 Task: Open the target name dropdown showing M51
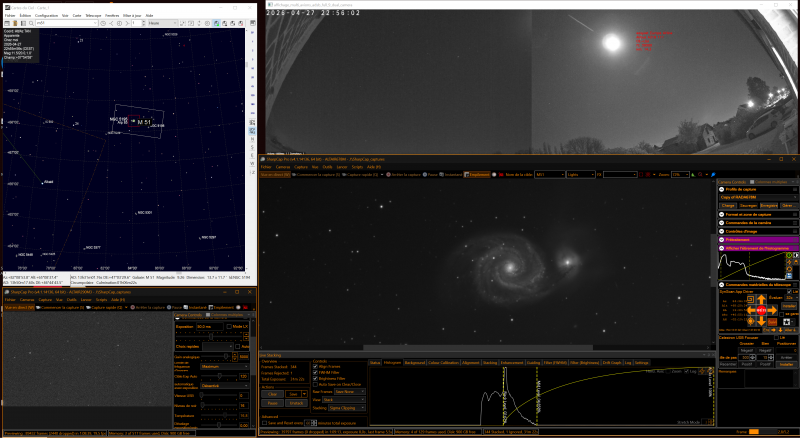tap(549, 175)
